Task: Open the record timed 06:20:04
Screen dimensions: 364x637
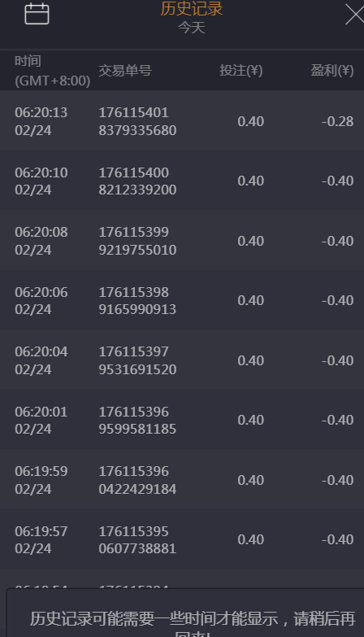Action: point(182,360)
